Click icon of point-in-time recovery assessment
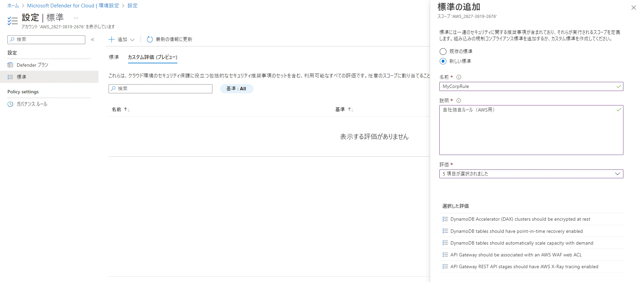This screenshot has height=282, width=644. (445, 231)
